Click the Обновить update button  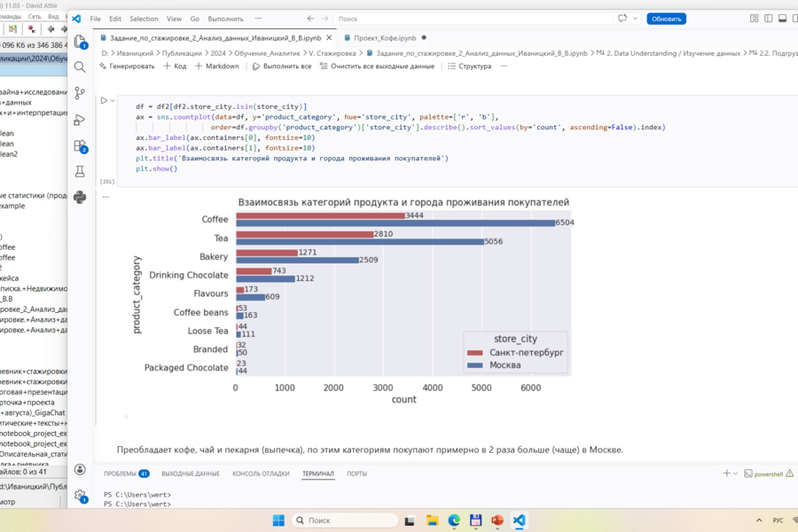pos(666,19)
